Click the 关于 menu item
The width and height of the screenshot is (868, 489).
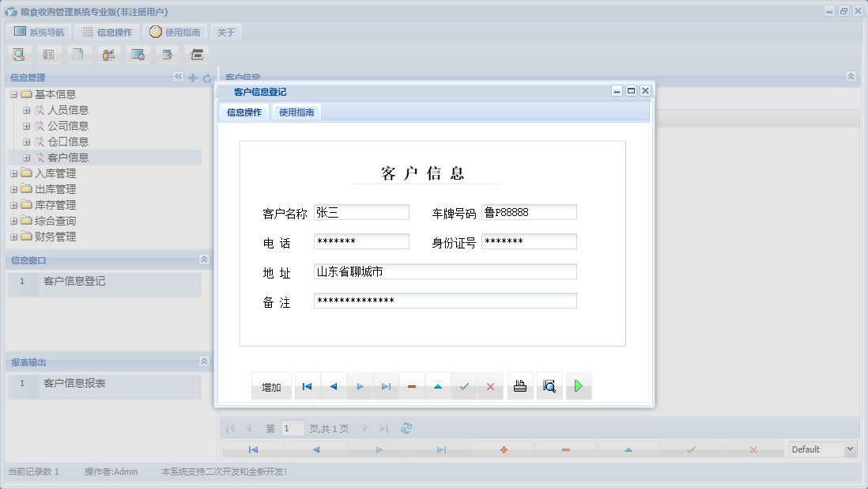click(x=228, y=32)
